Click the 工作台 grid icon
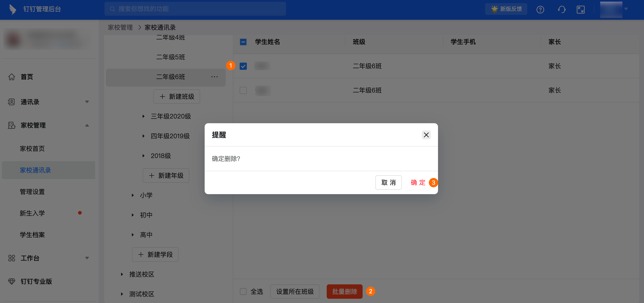 click(x=11, y=258)
